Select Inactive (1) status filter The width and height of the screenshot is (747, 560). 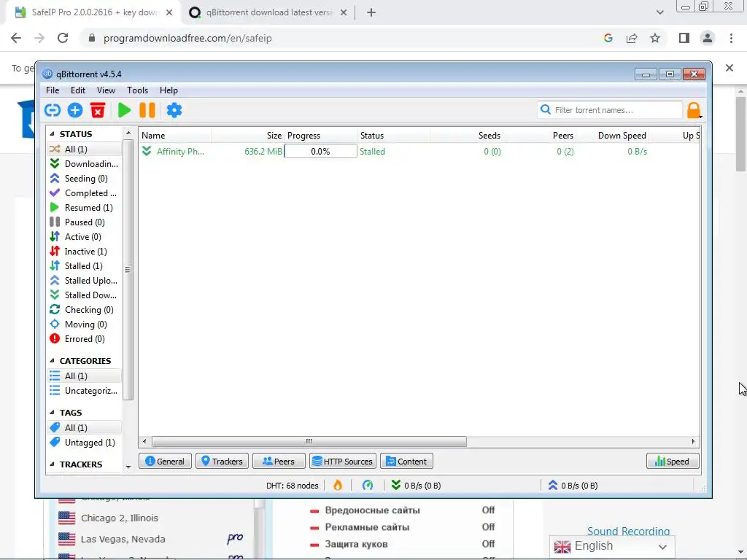click(x=85, y=252)
